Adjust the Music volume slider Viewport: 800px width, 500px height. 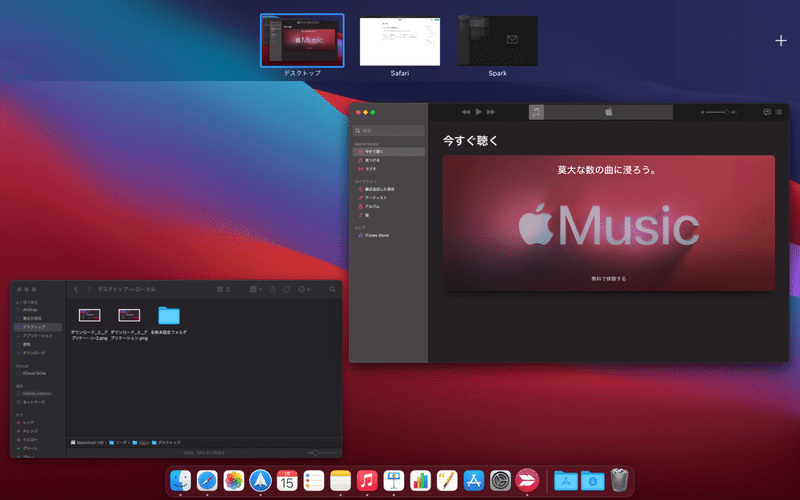click(718, 112)
